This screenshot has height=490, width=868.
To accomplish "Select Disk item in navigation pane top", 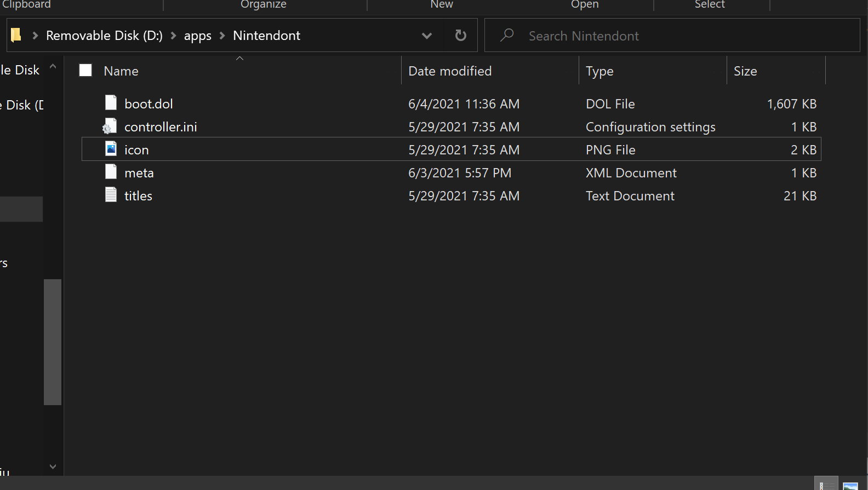I will pyautogui.click(x=20, y=70).
